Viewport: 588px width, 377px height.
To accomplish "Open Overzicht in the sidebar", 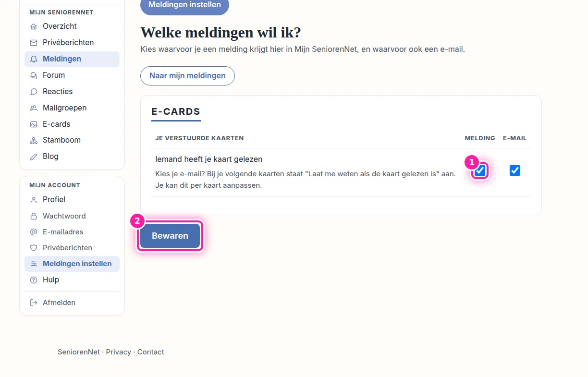I will point(72,26).
